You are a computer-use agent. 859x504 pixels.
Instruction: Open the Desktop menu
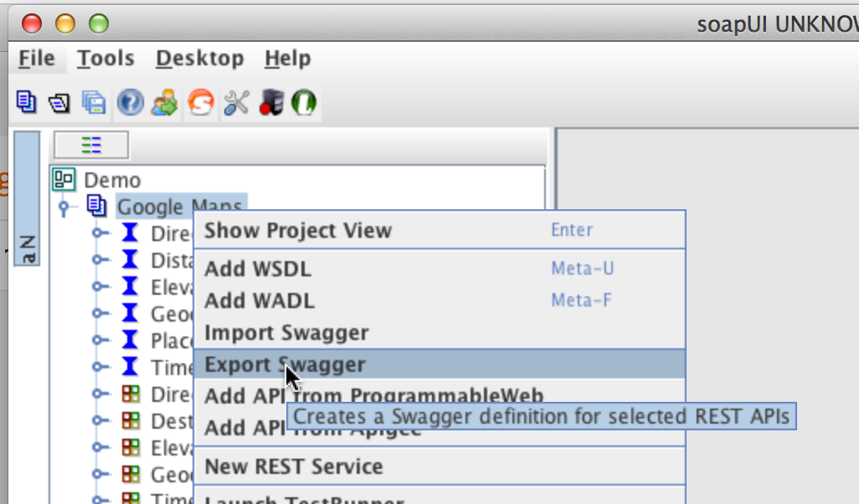coord(200,58)
